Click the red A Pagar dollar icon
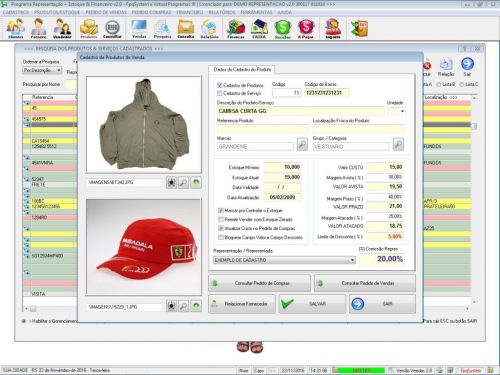This screenshot has height=375, width=500. pyautogui.click(x=306, y=28)
